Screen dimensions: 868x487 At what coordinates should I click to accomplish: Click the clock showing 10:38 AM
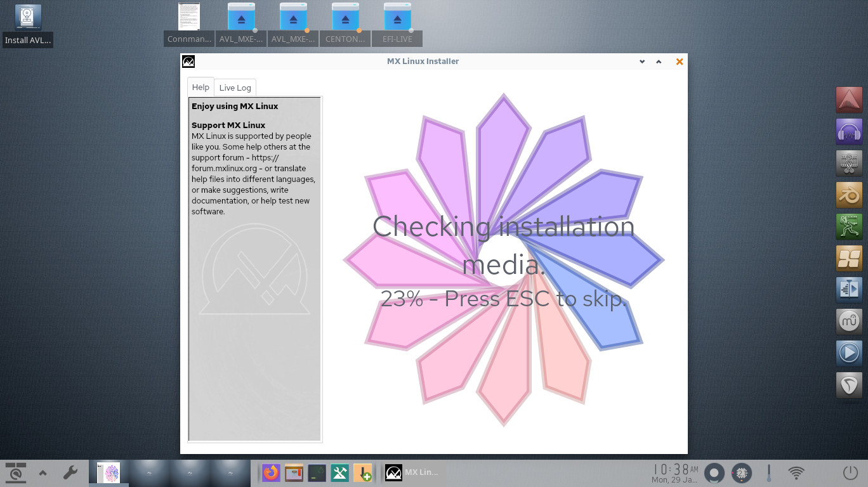(675, 473)
